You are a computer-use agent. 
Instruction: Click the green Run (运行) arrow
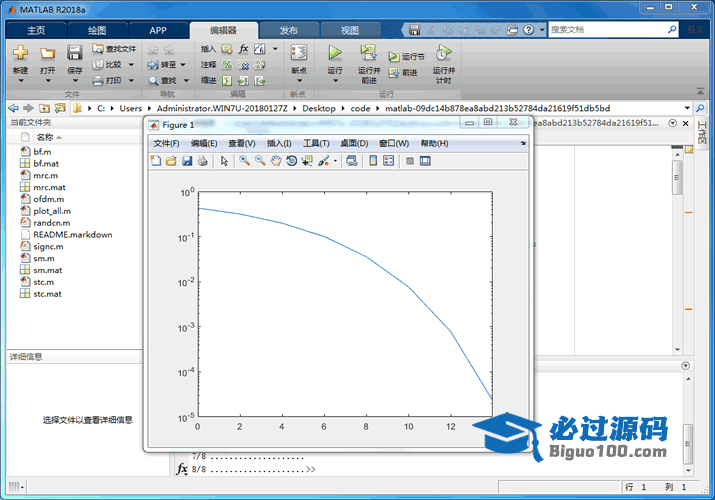pyautogui.click(x=335, y=53)
